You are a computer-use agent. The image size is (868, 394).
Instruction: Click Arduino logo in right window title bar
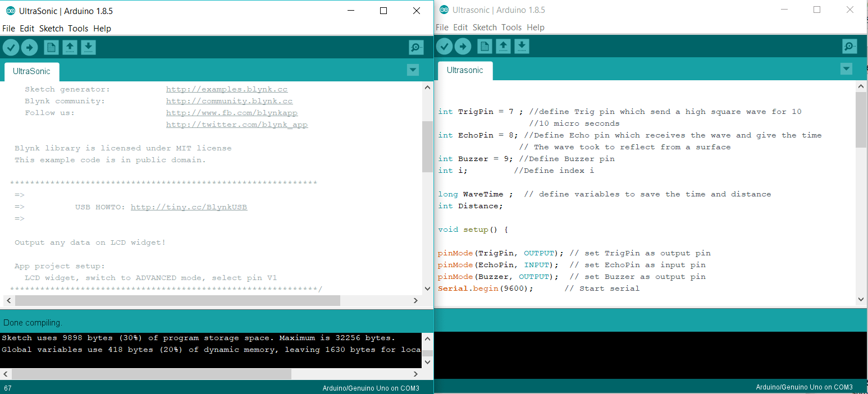click(444, 10)
